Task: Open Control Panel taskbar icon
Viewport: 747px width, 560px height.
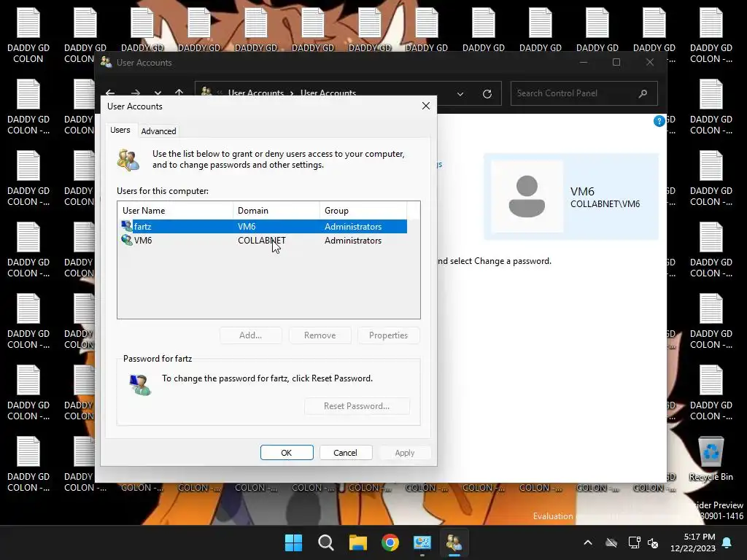Action: coord(422,542)
